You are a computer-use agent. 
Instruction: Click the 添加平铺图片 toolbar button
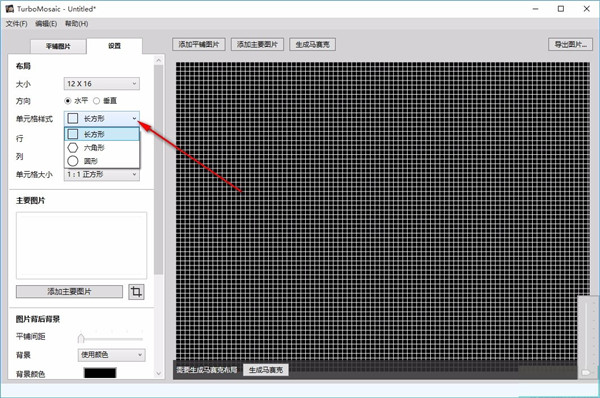pos(199,44)
